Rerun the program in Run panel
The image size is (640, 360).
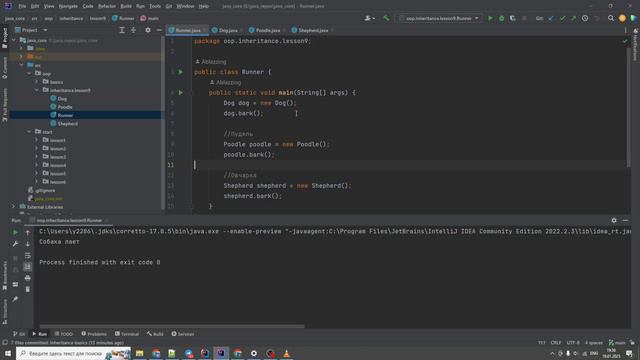tap(15, 232)
